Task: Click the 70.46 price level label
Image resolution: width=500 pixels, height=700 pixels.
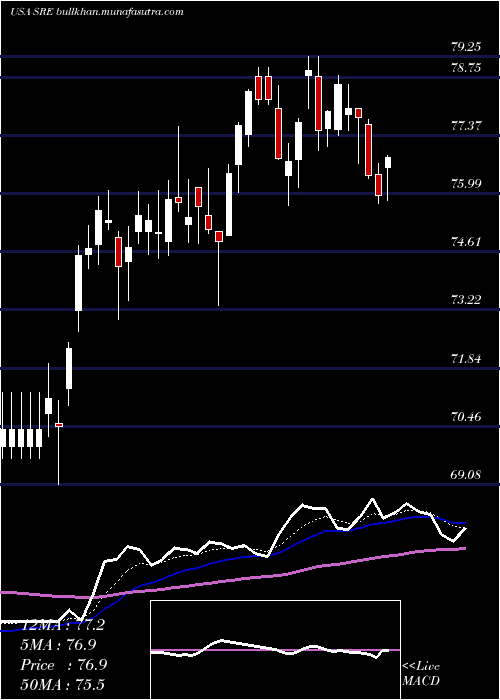Action: [466, 417]
